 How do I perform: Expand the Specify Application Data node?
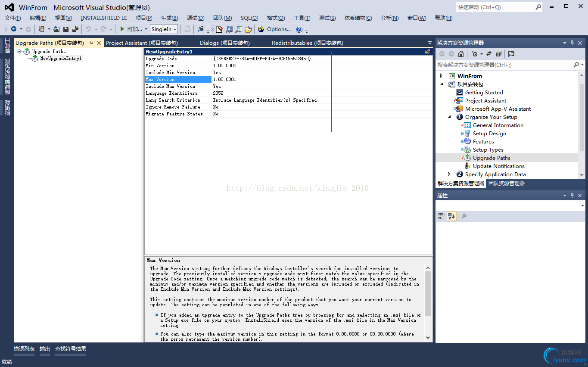(x=449, y=174)
